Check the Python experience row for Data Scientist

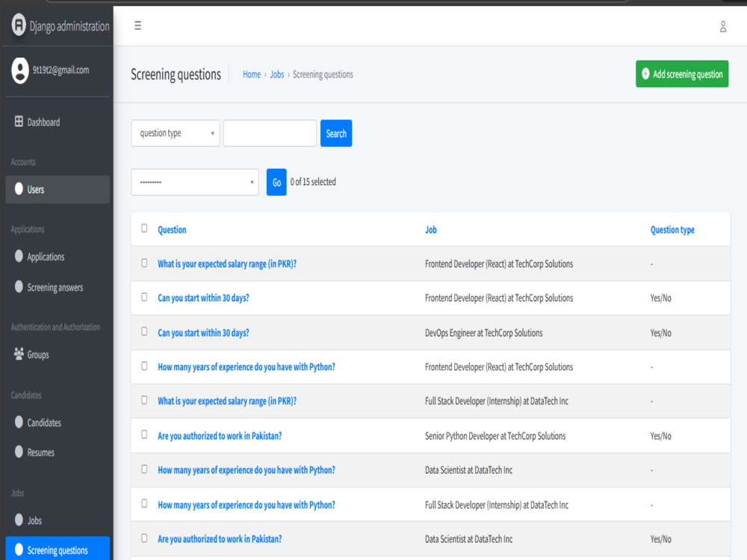[x=144, y=470]
